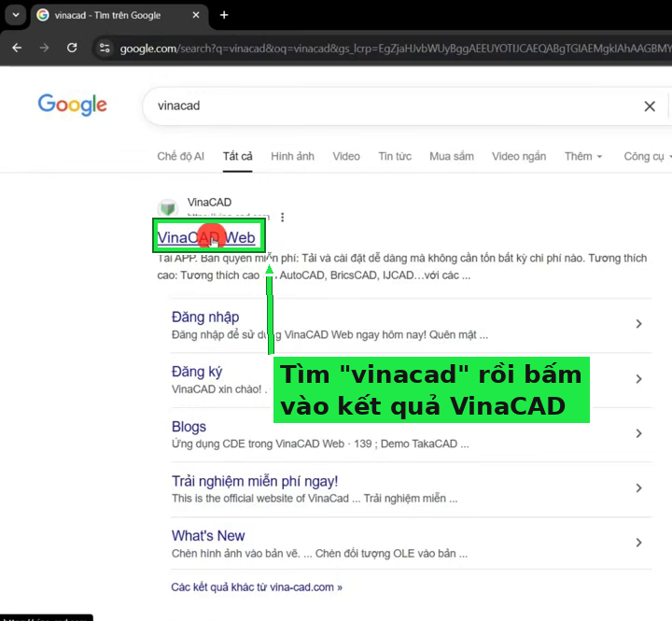Screen dimensions: 672x621
Task: Reload the Google search page
Action: click(72, 48)
